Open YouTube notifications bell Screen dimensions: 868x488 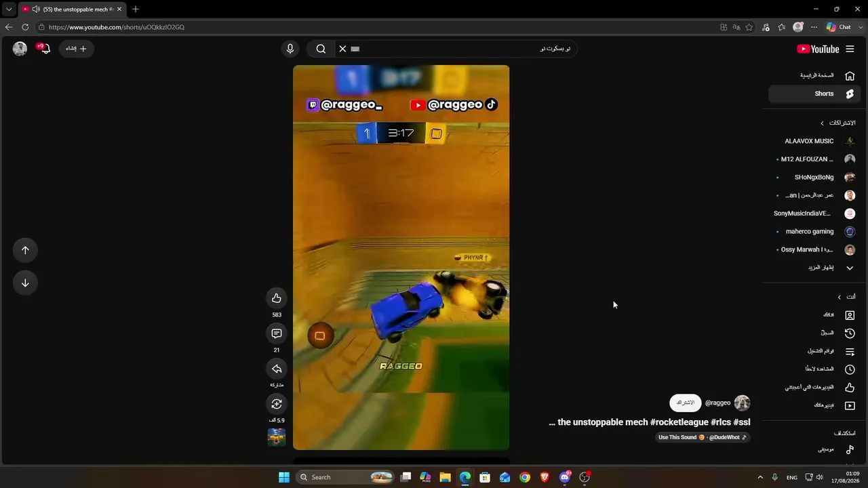click(x=44, y=49)
